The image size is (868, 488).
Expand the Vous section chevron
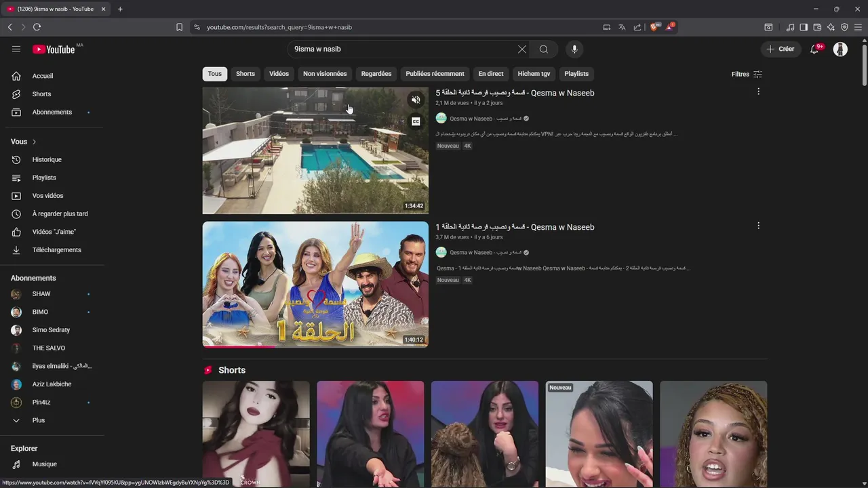pos(34,142)
